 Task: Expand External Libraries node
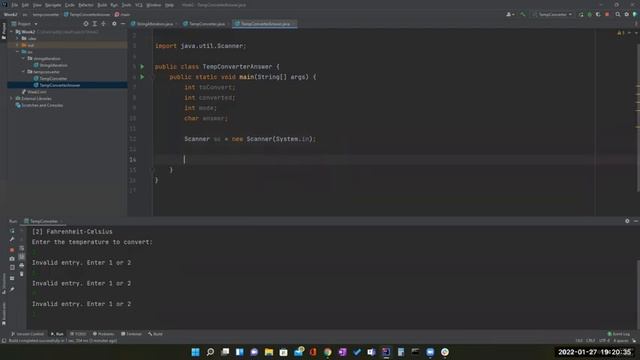click(12, 98)
